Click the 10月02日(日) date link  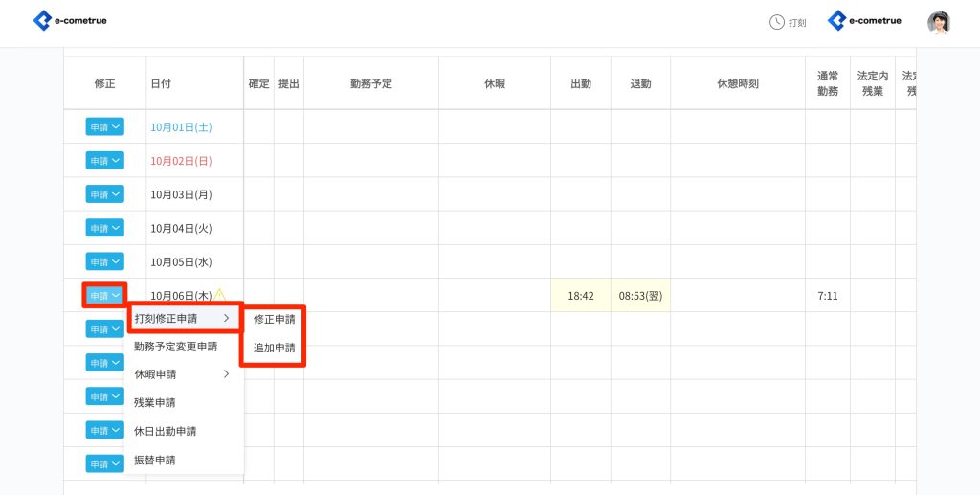181,161
